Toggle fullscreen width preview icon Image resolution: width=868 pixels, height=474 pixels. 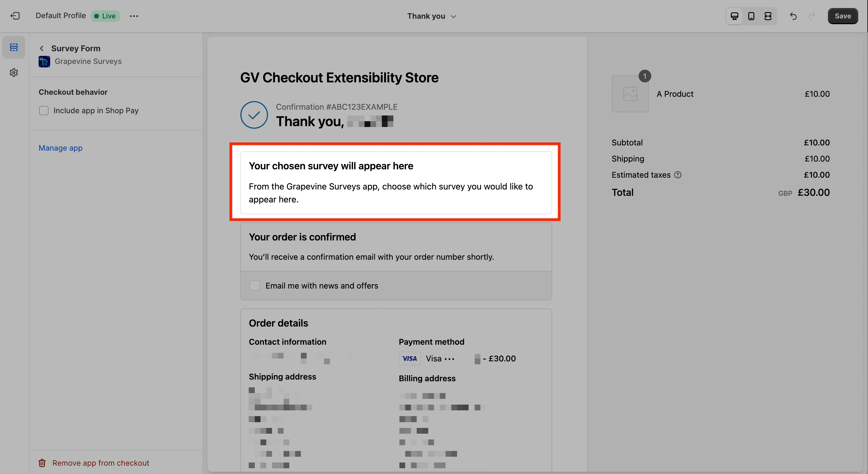pyautogui.click(x=768, y=16)
